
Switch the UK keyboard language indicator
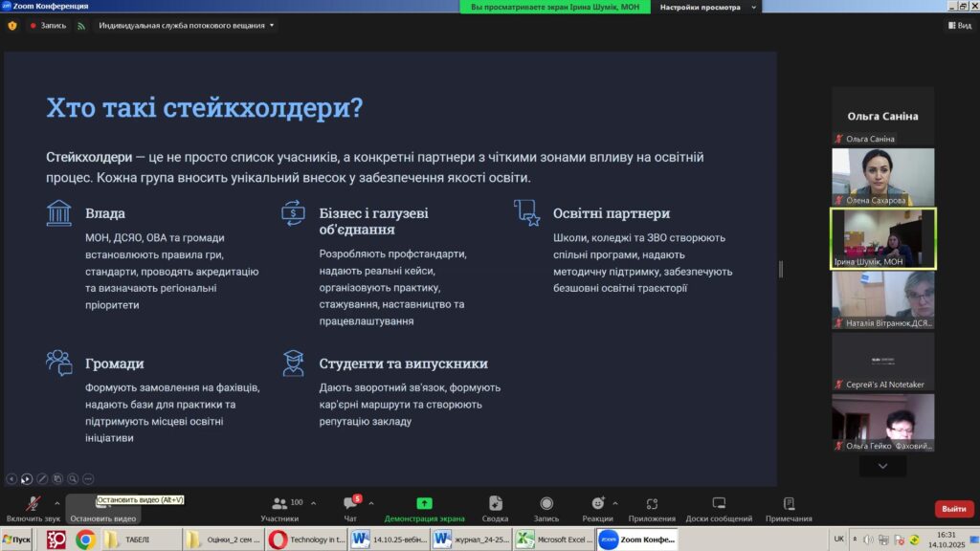tap(838, 539)
